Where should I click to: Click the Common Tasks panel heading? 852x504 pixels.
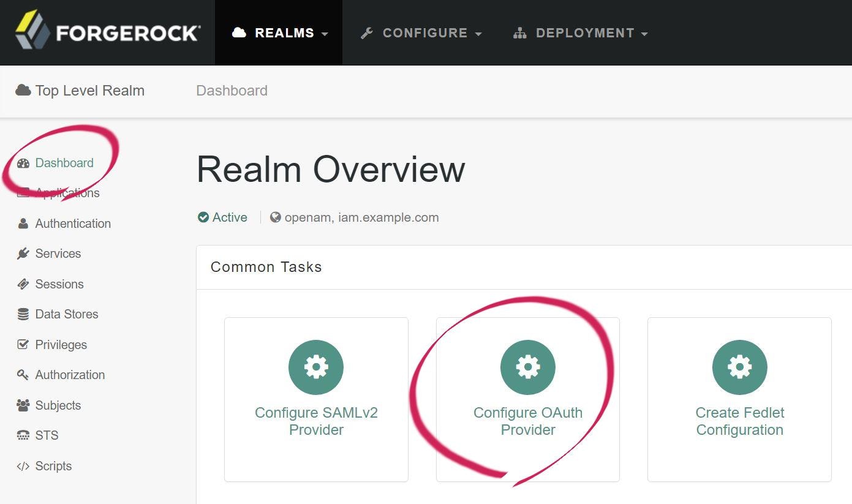pyautogui.click(x=266, y=267)
